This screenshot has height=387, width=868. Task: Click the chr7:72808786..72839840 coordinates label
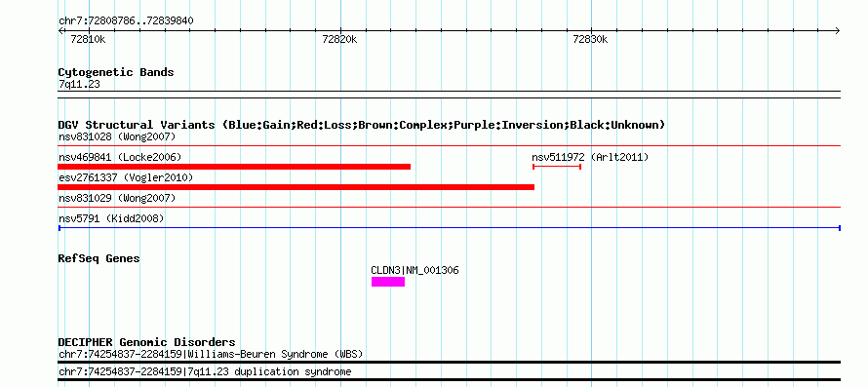click(126, 21)
